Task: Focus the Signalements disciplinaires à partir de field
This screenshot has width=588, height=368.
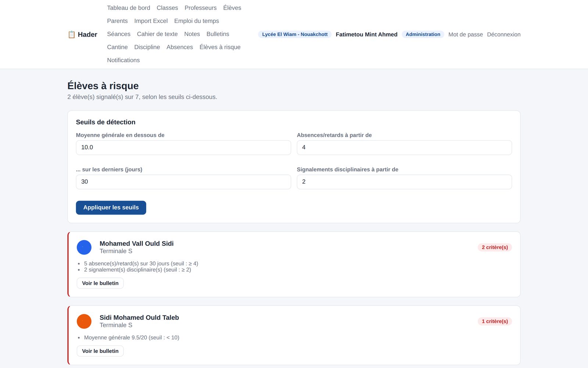Action: (404, 182)
